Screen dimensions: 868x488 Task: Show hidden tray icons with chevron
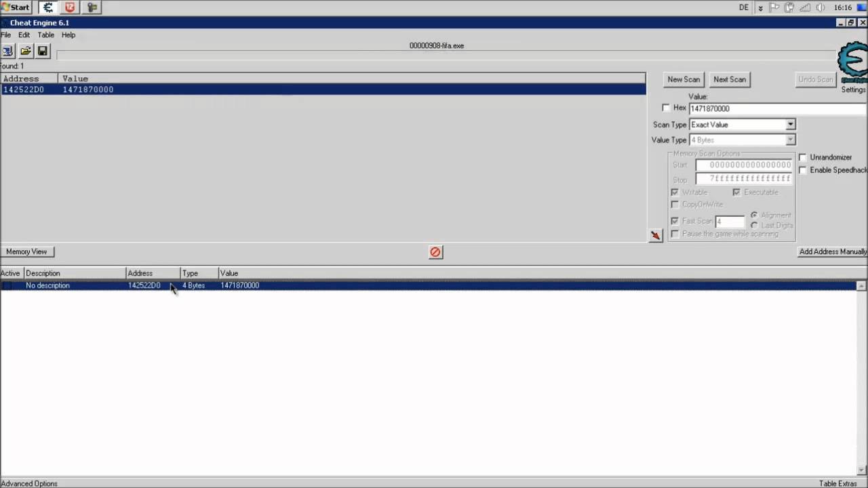click(x=760, y=7)
